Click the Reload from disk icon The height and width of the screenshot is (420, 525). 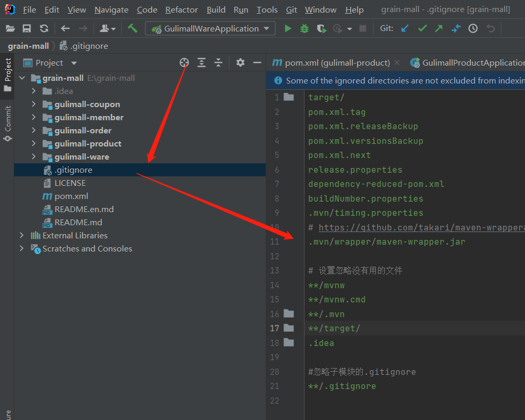(44, 28)
